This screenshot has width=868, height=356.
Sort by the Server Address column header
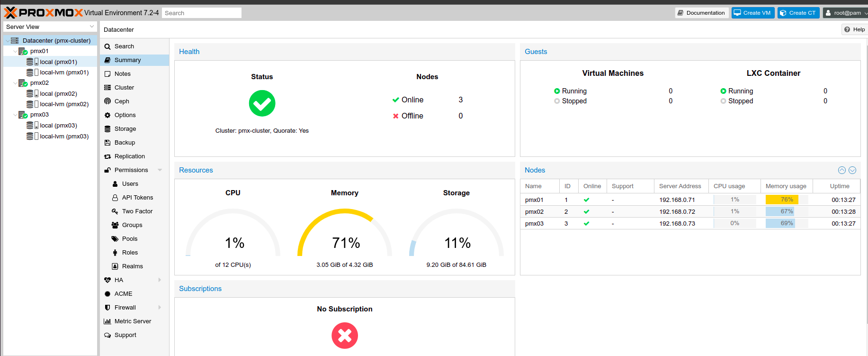click(x=680, y=186)
